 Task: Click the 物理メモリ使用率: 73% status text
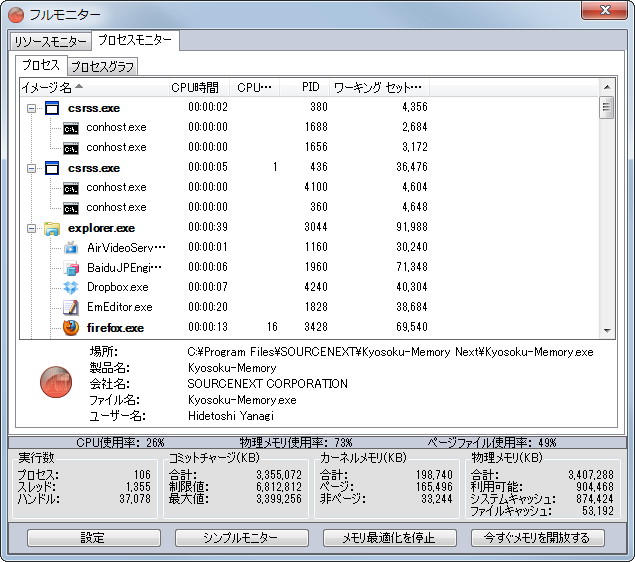pos(296,443)
